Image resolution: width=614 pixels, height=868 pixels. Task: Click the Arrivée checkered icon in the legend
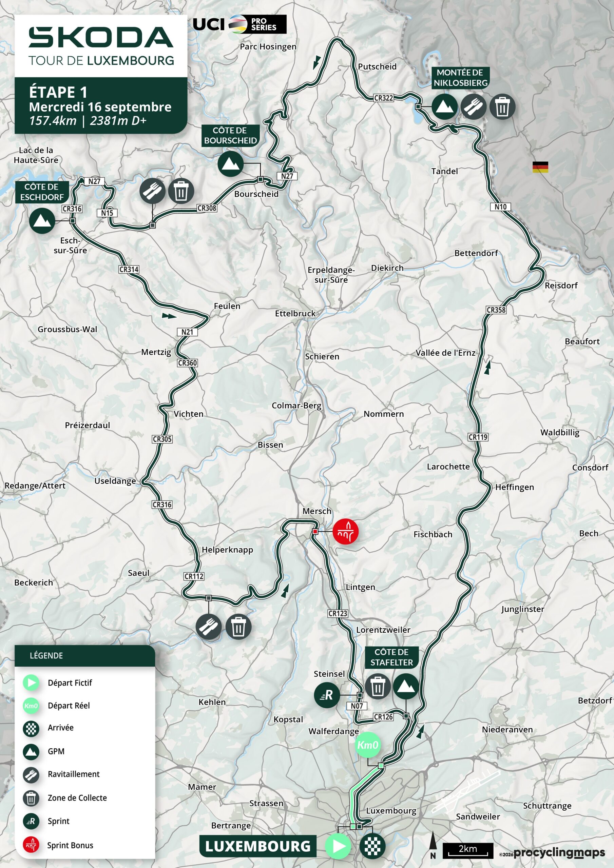[x=31, y=729]
